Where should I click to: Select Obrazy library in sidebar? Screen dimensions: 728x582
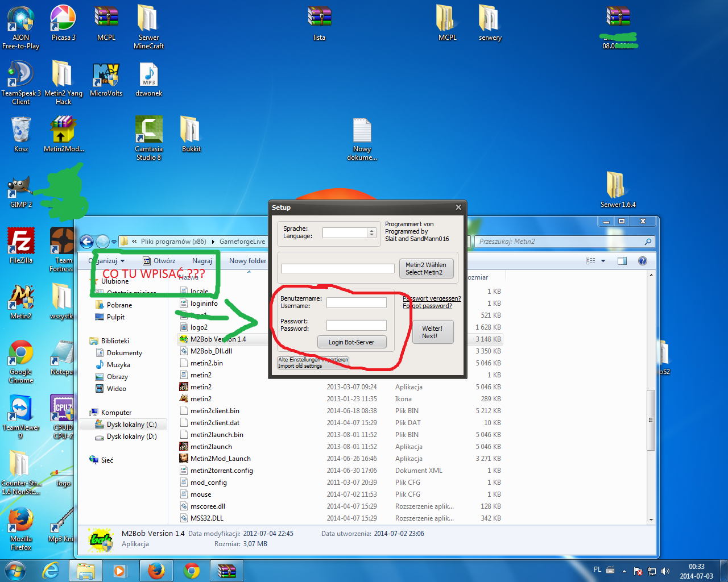coord(117,377)
